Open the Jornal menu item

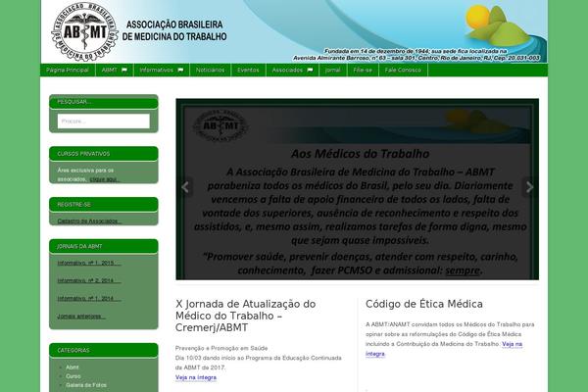pyautogui.click(x=333, y=71)
